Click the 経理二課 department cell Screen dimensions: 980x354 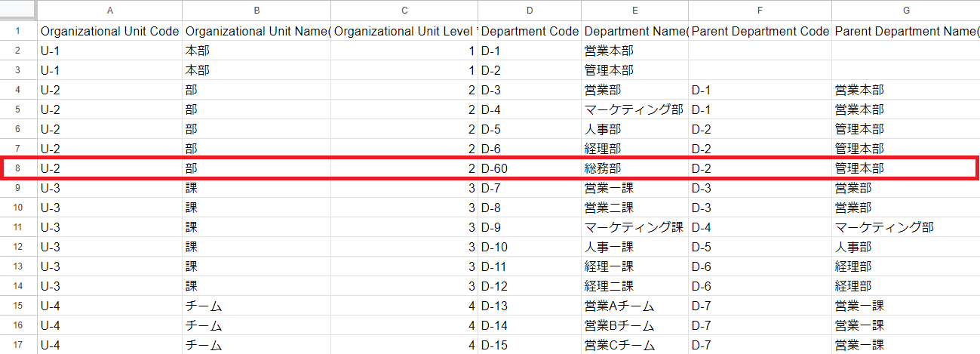[634, 286]
